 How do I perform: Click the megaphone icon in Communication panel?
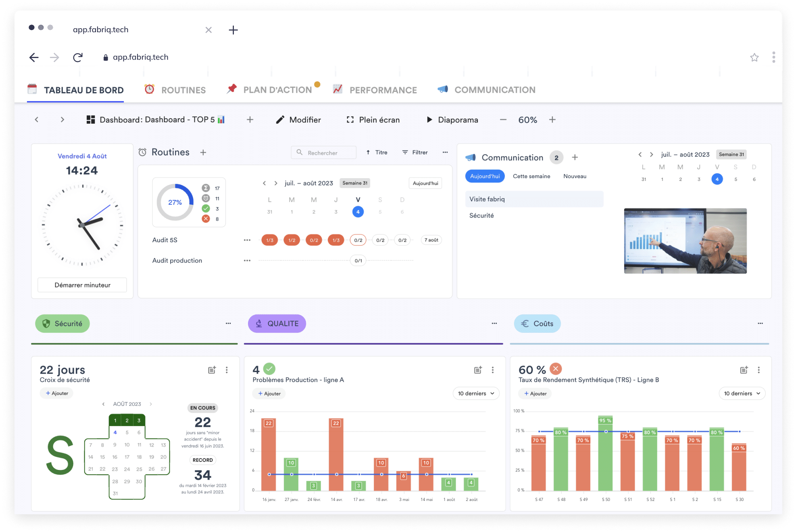tap(470, 157)
